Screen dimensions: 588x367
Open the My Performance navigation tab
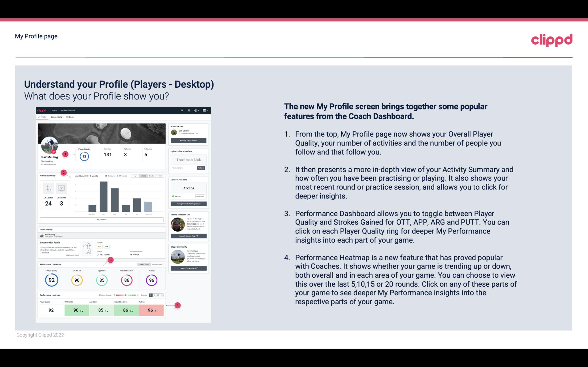[68, 110]
